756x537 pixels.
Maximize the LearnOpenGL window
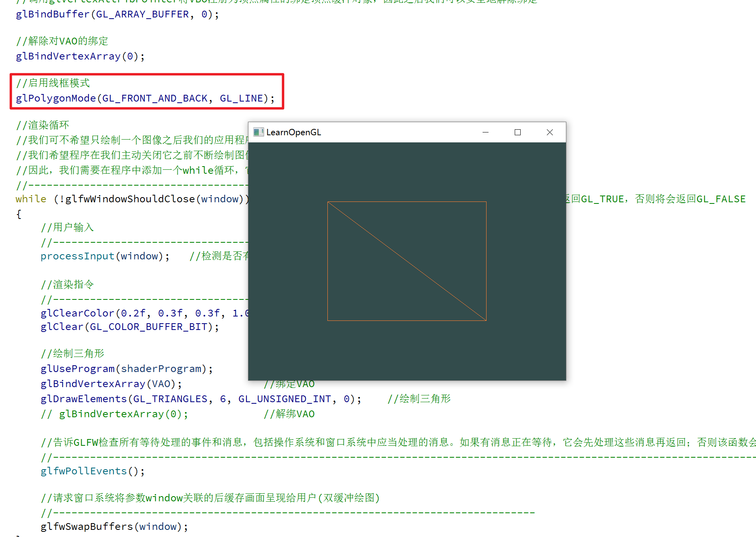tap(517, 132)
